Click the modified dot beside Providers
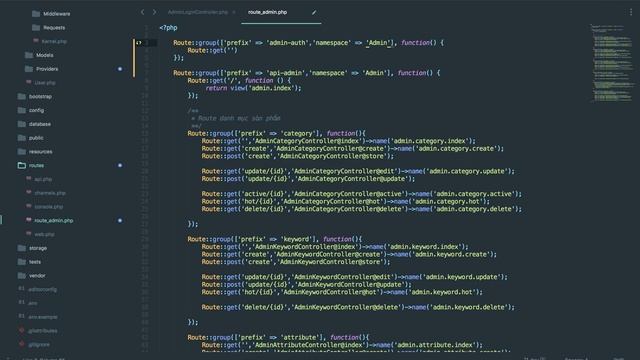640x360 pixels. [120, 69]
